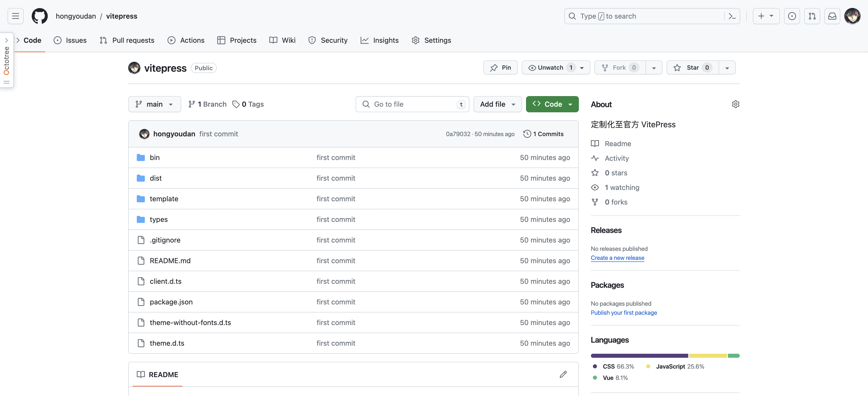Open the notifications inbox icon
868x396 pixels.
[x=832, y=16]
